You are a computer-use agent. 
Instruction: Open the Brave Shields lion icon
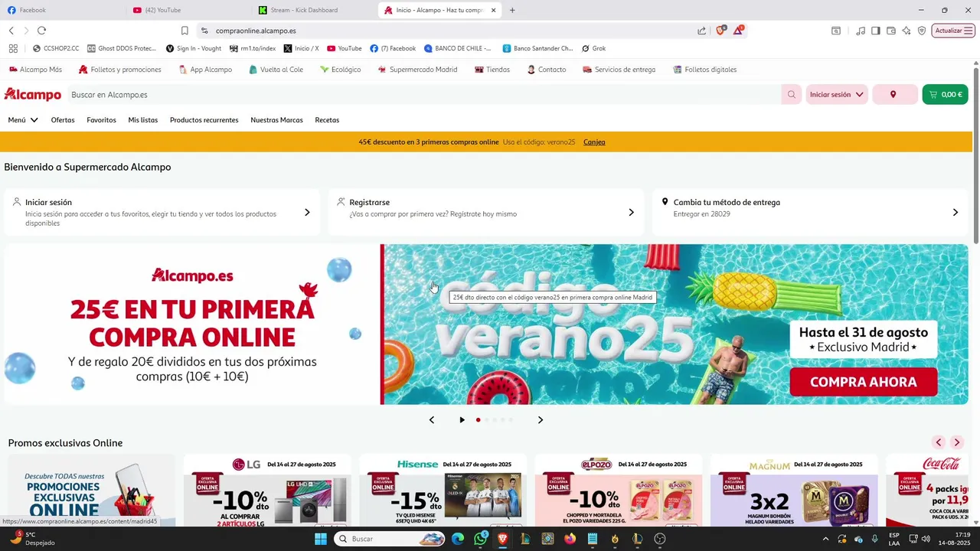[720, 31]
